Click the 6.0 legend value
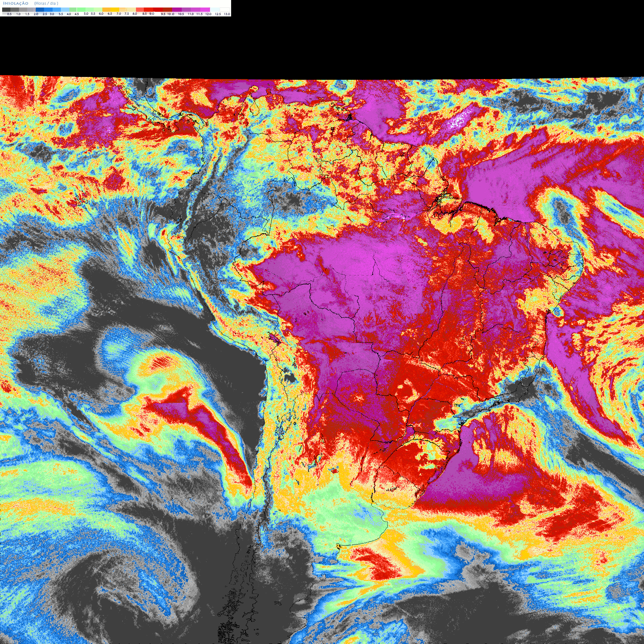 (x=101, y=14)
